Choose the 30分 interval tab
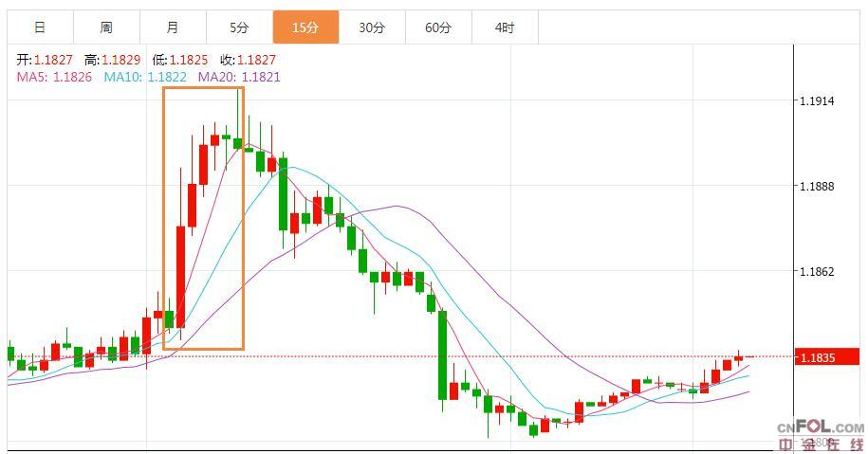The height and width of the screenshot is (454, 868). pos(372,27)
